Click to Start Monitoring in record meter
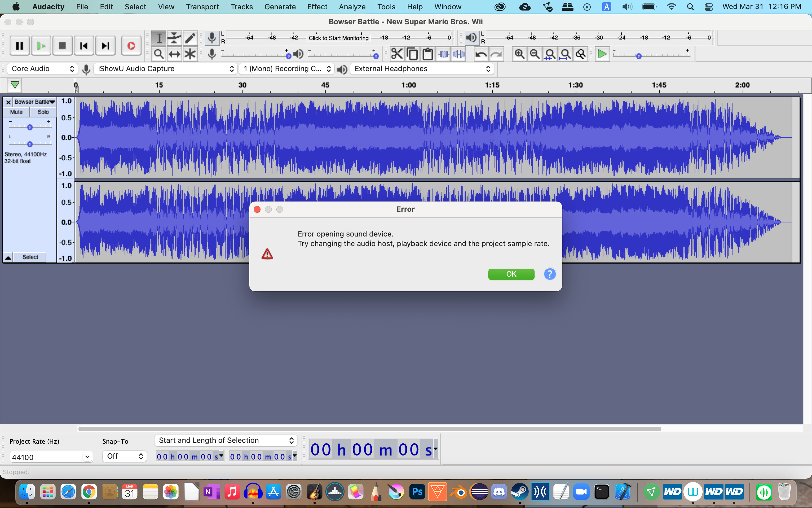Viewport: 812px width, 508px height. [x=338, y=38]
